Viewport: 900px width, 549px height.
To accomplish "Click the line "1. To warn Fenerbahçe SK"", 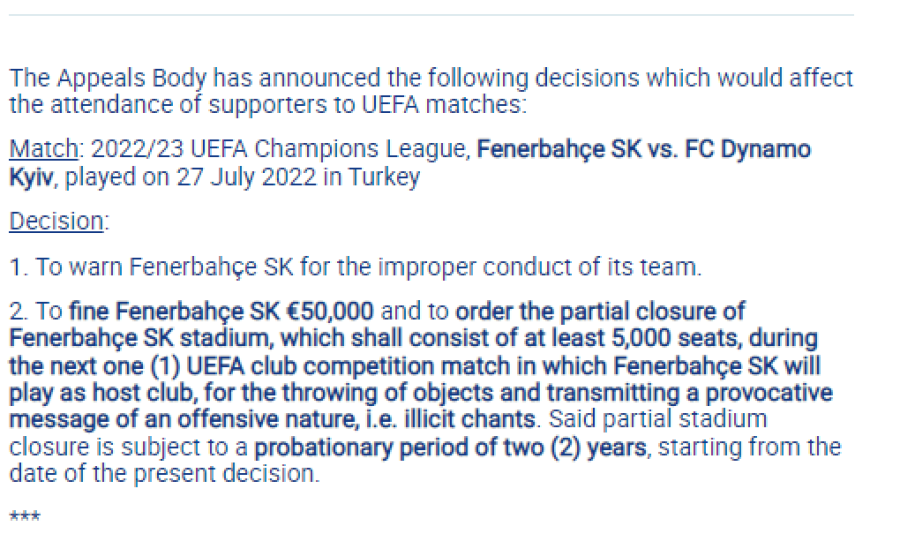I will [x=151, y=267].
